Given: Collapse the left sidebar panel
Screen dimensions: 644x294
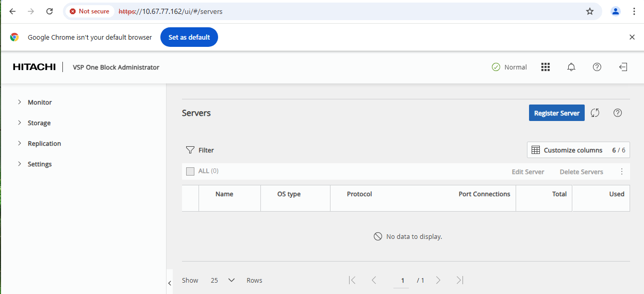Looking at the screenshot, I should (170, 283).
